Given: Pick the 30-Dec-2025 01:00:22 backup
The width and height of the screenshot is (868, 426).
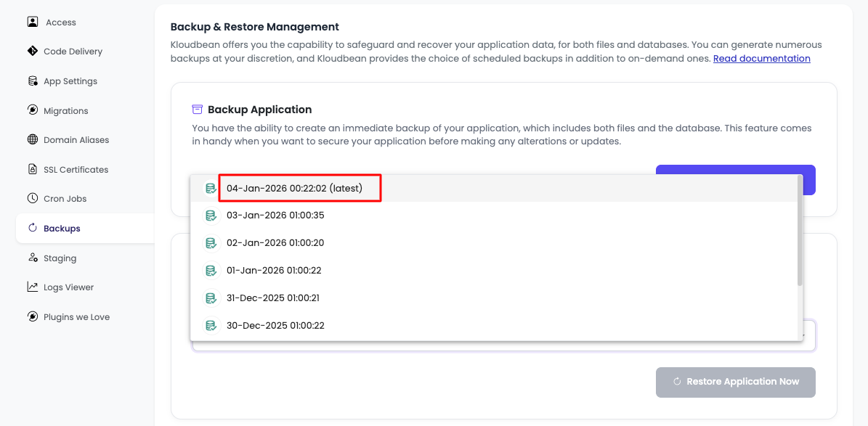Looking at the screenshot, I should coord(275,326).
